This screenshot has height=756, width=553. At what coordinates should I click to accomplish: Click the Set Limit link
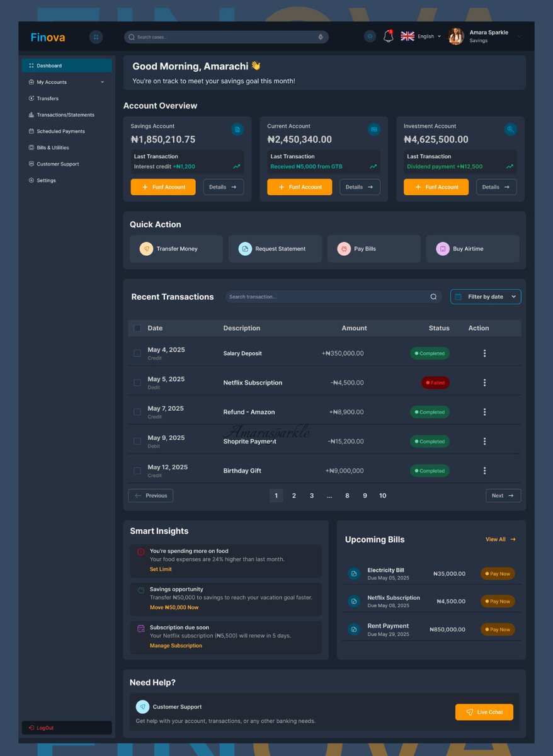tap(161, 569)
